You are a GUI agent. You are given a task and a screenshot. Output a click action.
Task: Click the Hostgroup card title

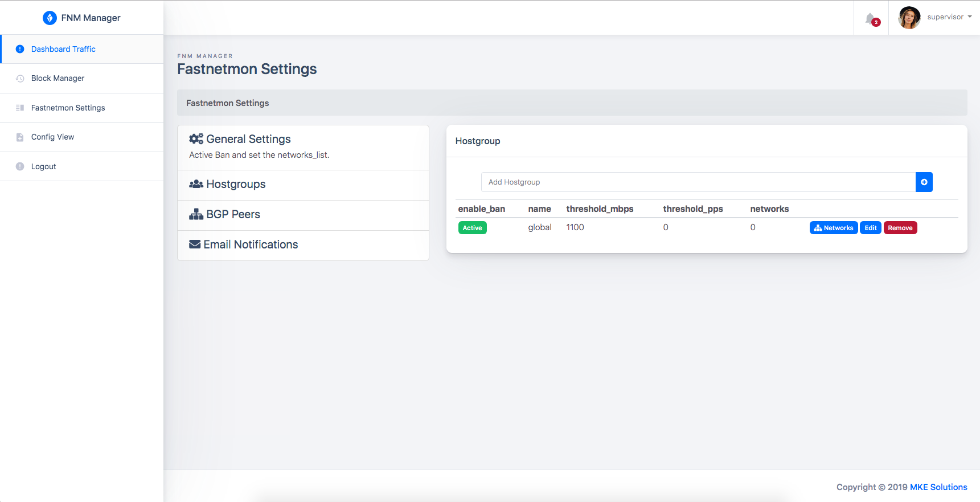click(478, 141)
